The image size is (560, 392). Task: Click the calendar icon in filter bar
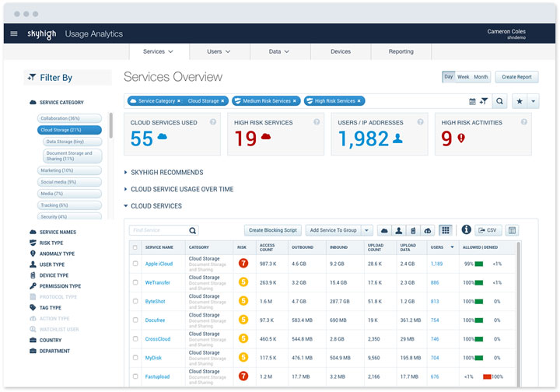tap(472, 101)
